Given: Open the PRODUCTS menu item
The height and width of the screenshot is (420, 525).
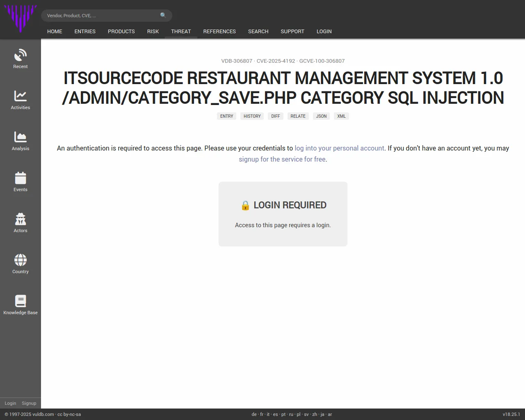Looking at the screenshot, I should tap(121, 32).
